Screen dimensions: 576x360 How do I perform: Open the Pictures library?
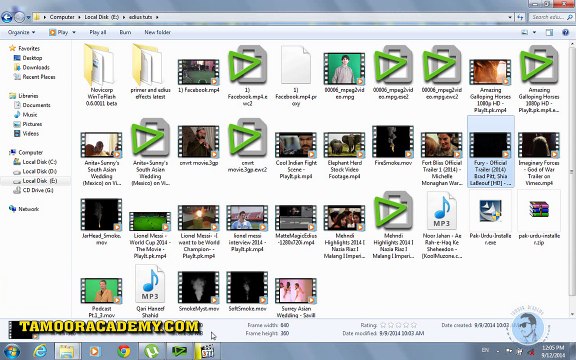[28, 124]
